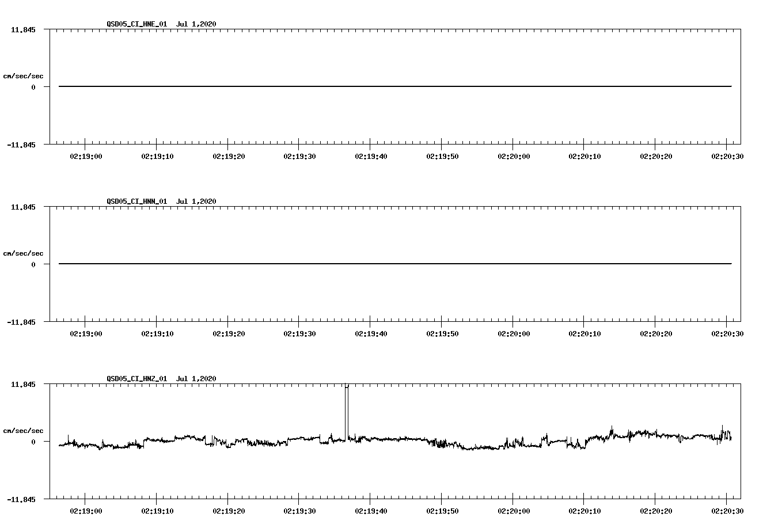Screen dimensions: 782x532
Task: Pick the 02:19:00 time label under HNZ plot
Action: pyautogui.click(x=86, y=511)
